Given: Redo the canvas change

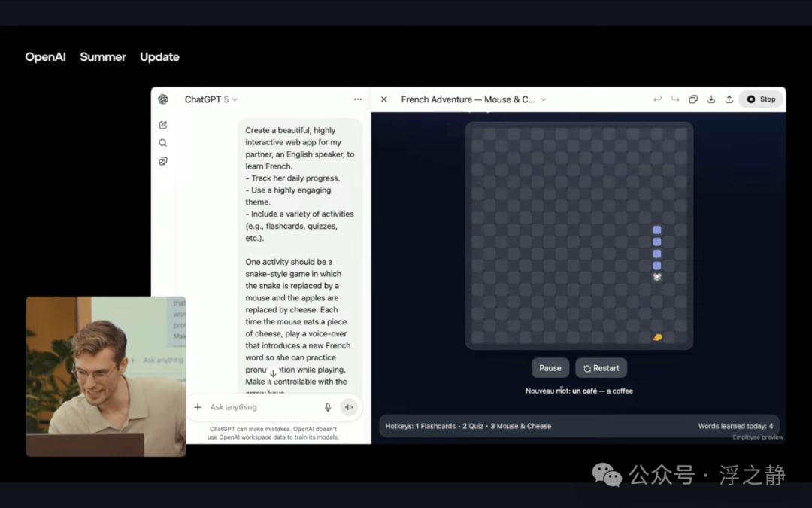Looking at the screenshot, I should point(674,99).
